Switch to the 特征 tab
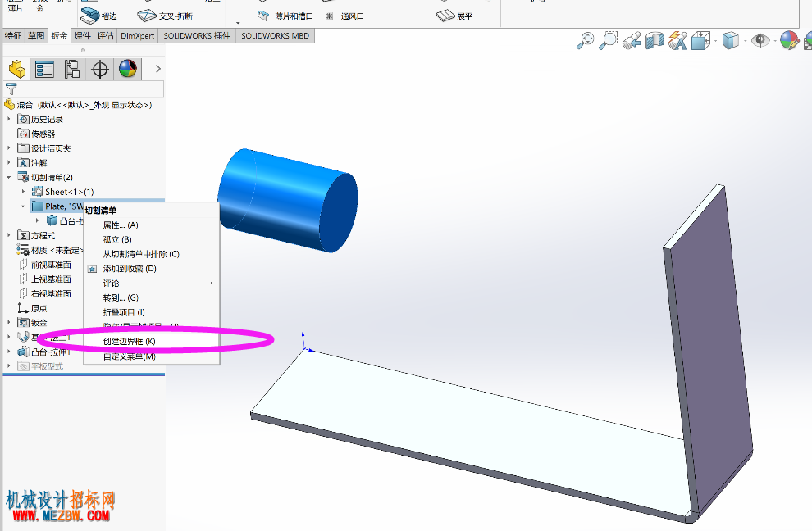 point(13,36)
